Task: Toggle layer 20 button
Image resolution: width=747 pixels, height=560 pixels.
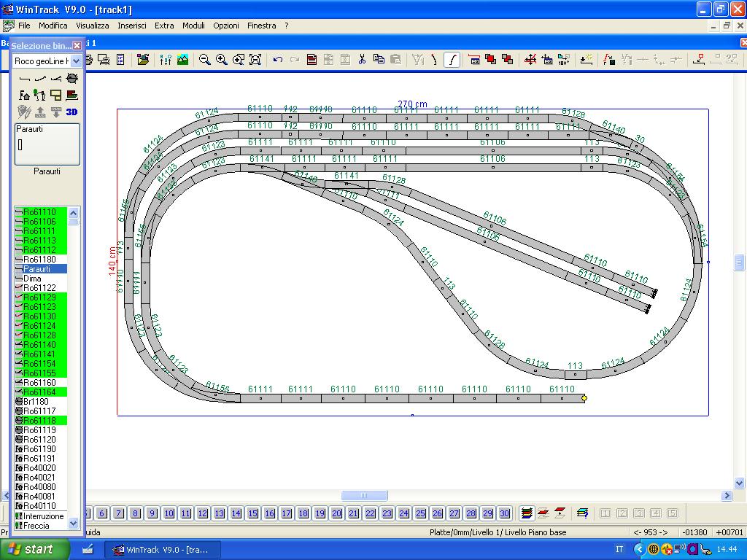Action: [337, 513]
